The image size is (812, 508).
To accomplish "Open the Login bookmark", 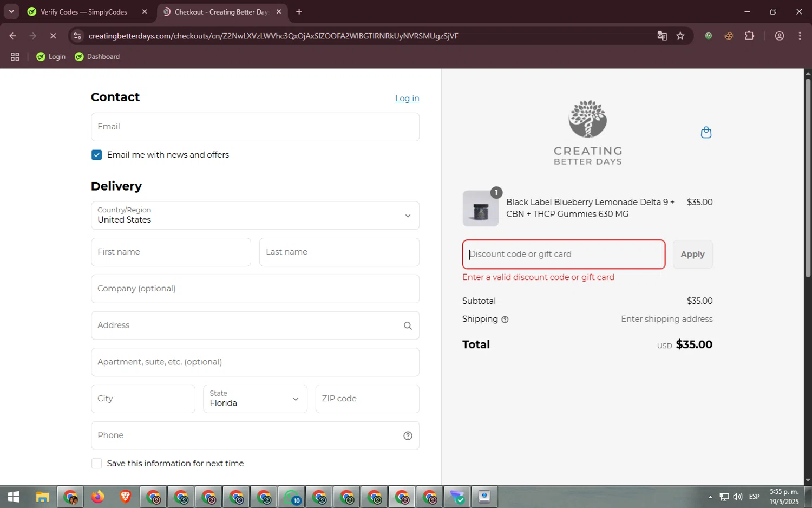I will (51, 57).
